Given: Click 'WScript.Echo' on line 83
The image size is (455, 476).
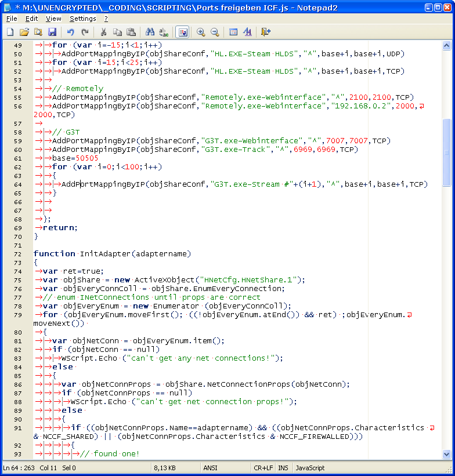Looking at the screenshot, I should (x=89, y=358).
